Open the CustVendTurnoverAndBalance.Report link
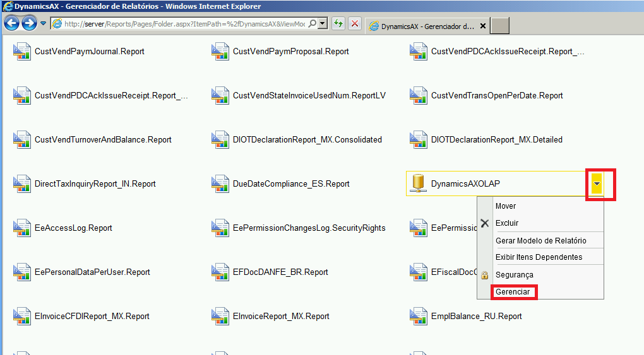 click(103, 140)
